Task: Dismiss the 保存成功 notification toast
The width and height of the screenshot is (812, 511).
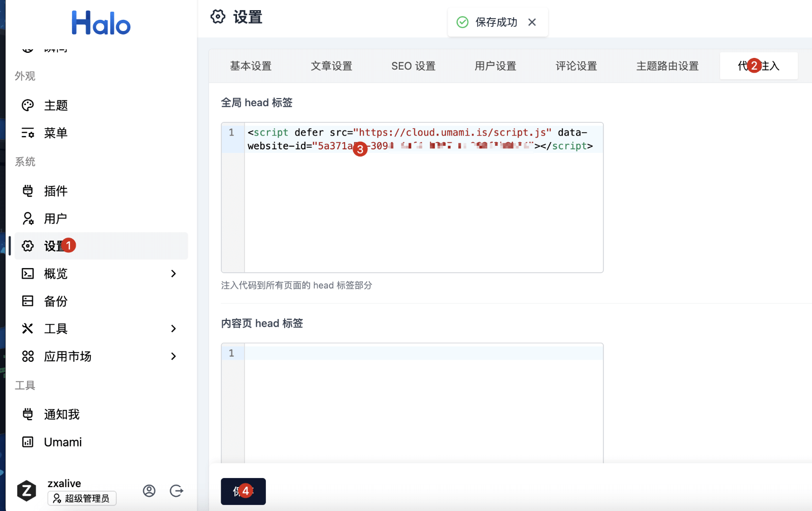Action: click(532, 22)
